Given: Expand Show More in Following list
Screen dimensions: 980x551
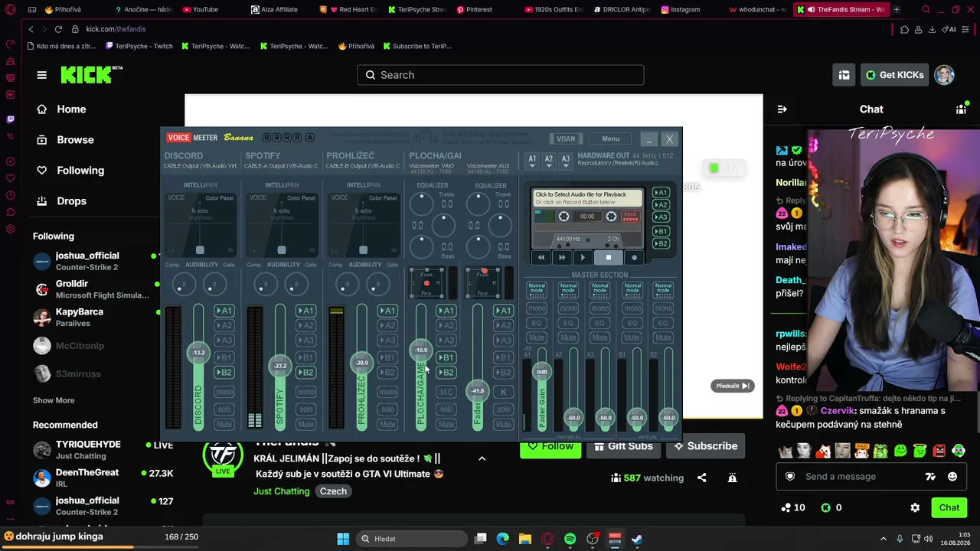Looking at the screenshot, I should click(x=54, y=400).
